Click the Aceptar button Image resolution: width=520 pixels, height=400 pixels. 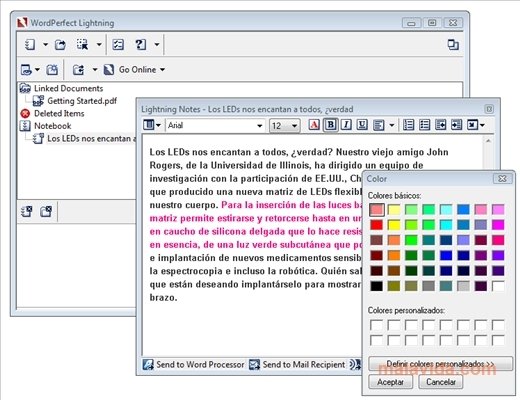(390, 382)
